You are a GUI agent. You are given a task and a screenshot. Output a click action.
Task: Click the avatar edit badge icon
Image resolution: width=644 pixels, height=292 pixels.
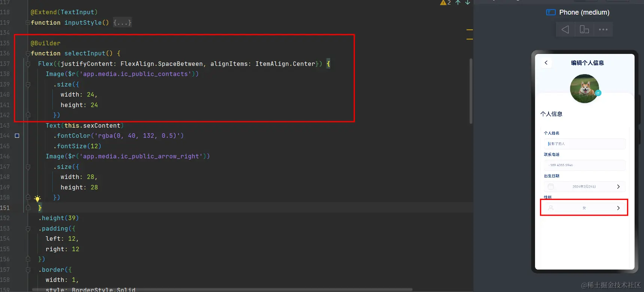[x=598, y=93]
